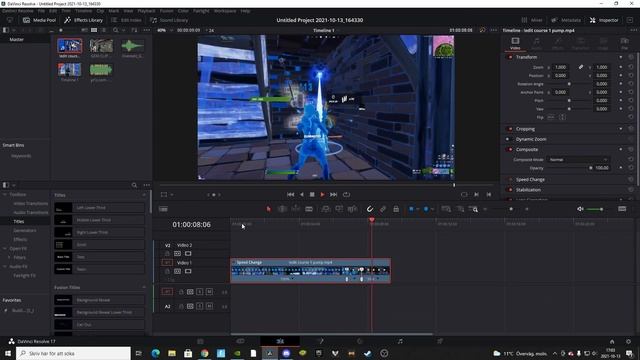Image resolution: width=640 pixels, height=360 pixels.
Task: Open Workspace menu
Action: pos(225,11)
